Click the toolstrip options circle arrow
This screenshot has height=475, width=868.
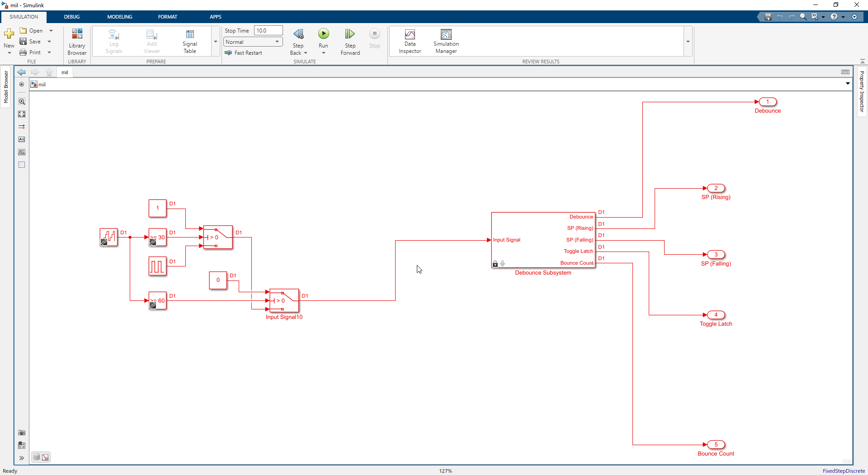pyautogui.click(x=854, y=17)
